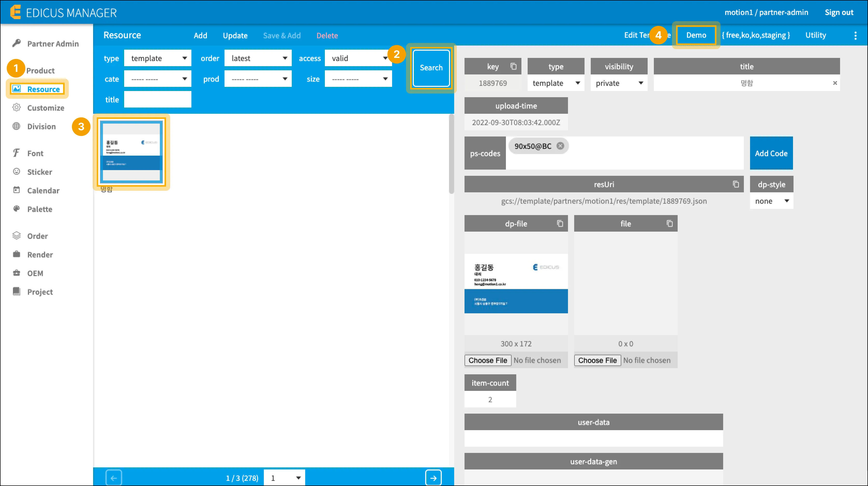Click Update in the Resource toolbar
868x486 pixels.
235,35
